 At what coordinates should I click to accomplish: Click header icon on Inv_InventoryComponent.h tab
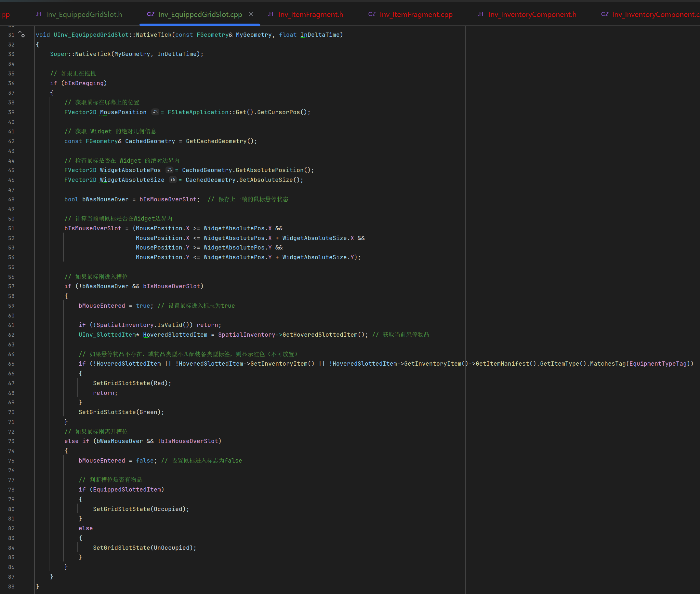tap(481, 14)
